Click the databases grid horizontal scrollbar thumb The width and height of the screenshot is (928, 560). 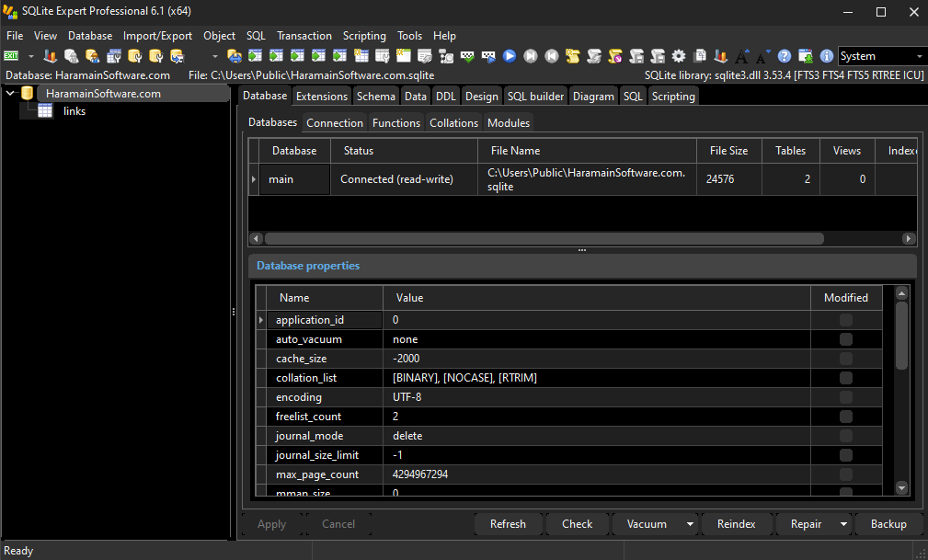click(x=544, y=238)
